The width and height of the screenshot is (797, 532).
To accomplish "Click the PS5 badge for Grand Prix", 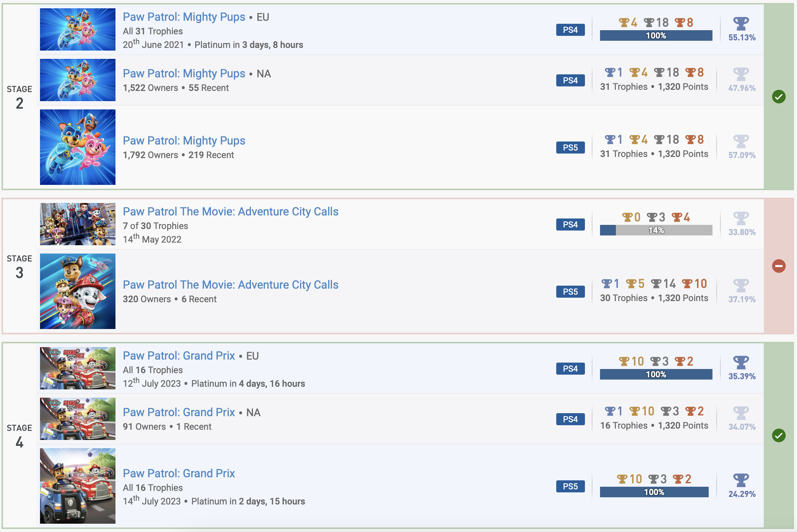I will click(x=570, y=486).
